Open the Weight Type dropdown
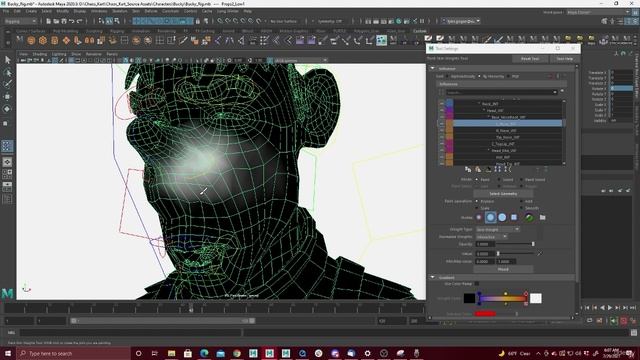 click(x=498, y=229)
